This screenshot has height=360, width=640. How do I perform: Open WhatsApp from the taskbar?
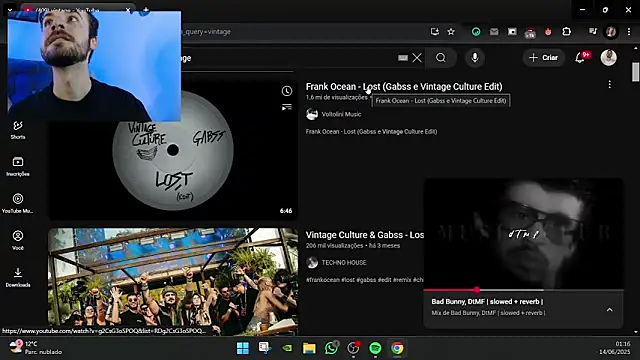click(331, 348)
